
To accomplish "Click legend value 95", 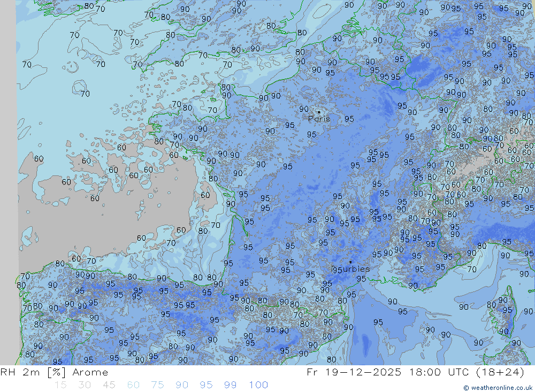I will 206,385.
